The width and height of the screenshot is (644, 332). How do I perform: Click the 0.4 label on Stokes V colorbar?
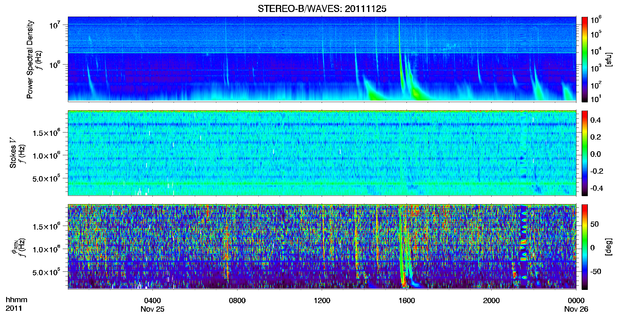click(595, 120)
